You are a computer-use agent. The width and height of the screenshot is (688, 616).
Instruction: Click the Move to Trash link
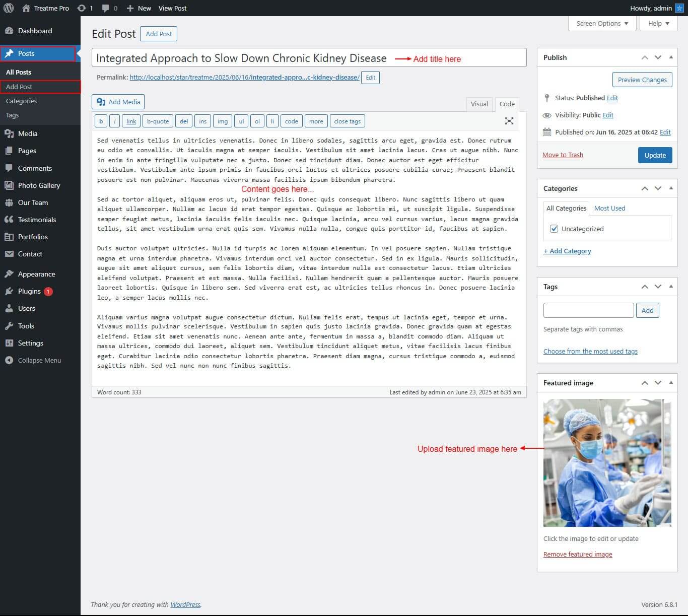[x=563, y=155]
